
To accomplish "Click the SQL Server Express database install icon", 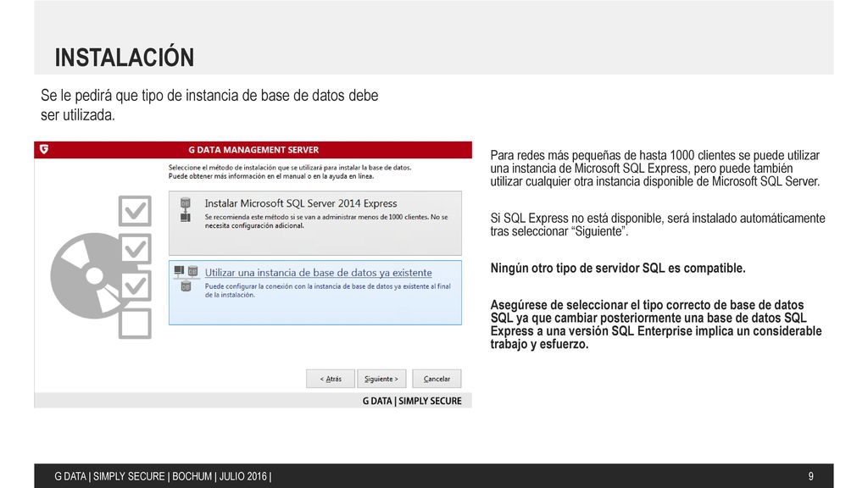I will (186, 210).
